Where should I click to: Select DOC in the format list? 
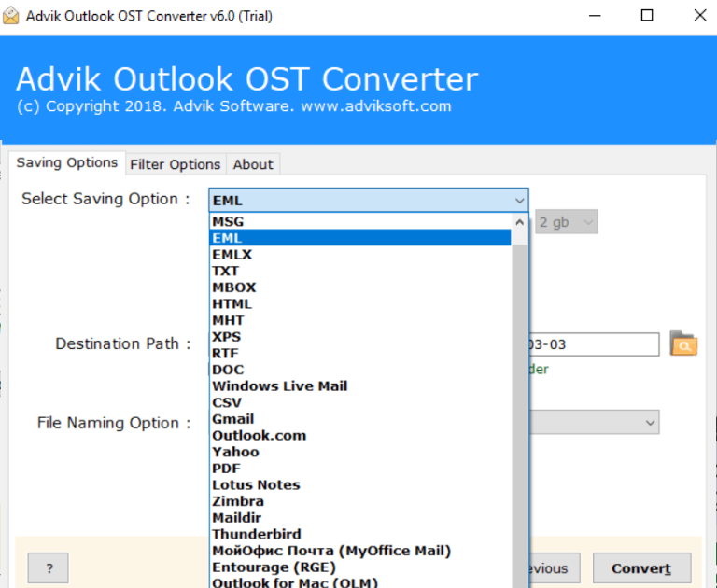coord(360,370)
